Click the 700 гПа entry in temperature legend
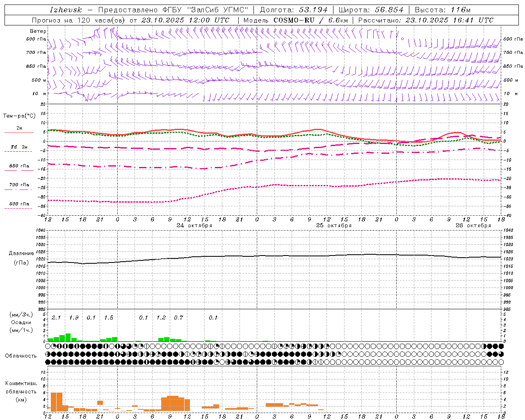This screenshot has width=525, height=420. pyautogui.click(x=19, y=185)
